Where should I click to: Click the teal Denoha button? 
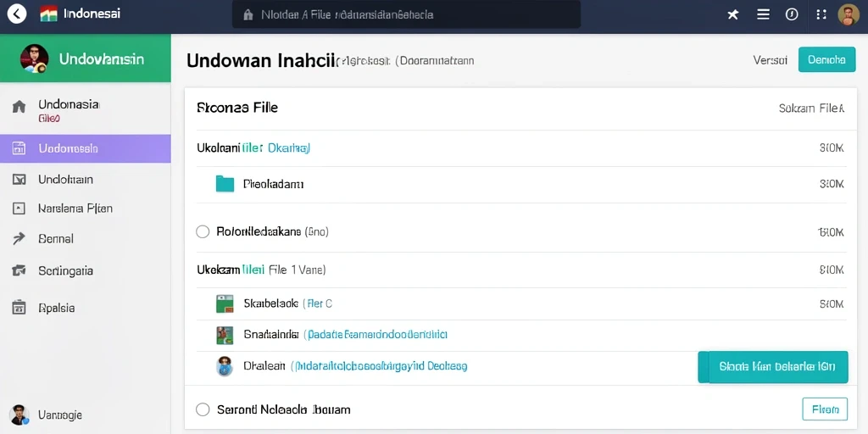(827, 60)
